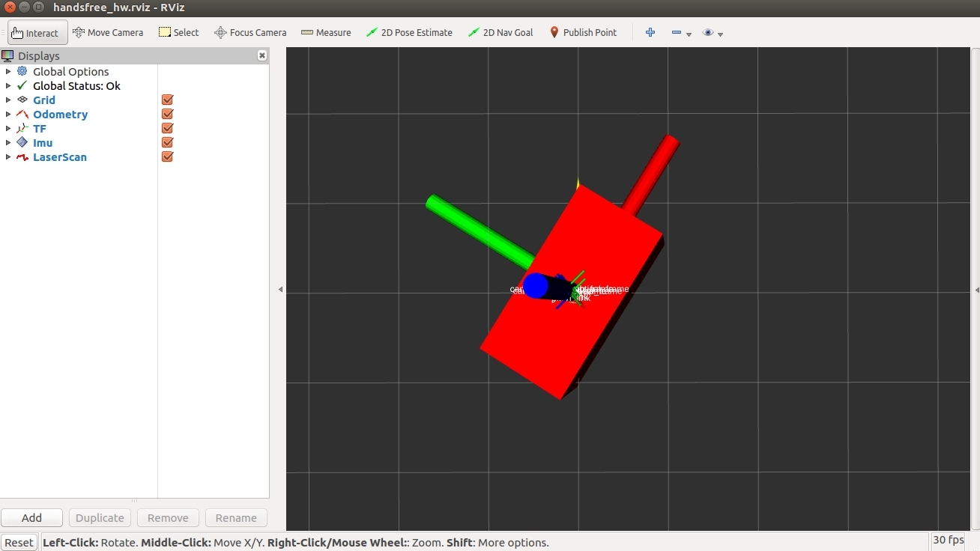Uncheck the Grid display checkbox
The image size is (980, 551).
tap(168, 100)
